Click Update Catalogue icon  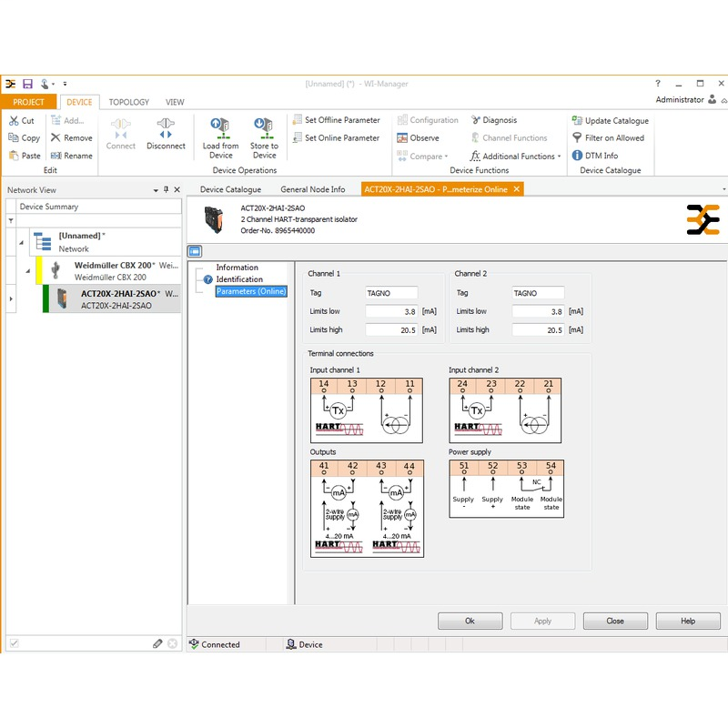tap(577, 121)
